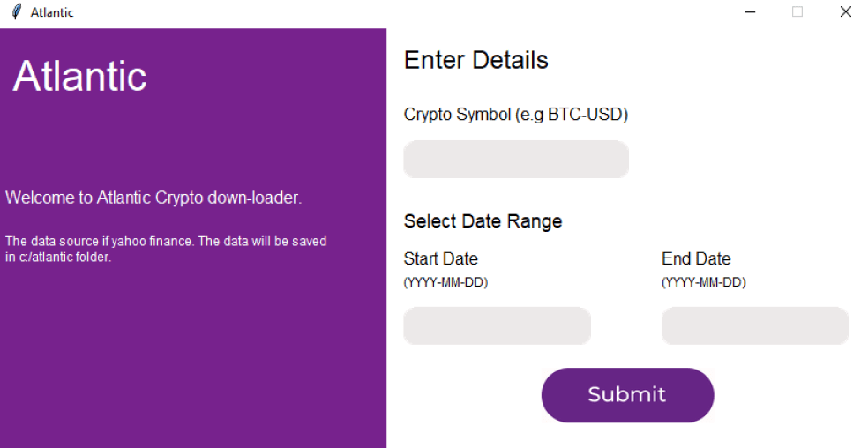Click the purple left sidebar panel

tap(193, 343)
